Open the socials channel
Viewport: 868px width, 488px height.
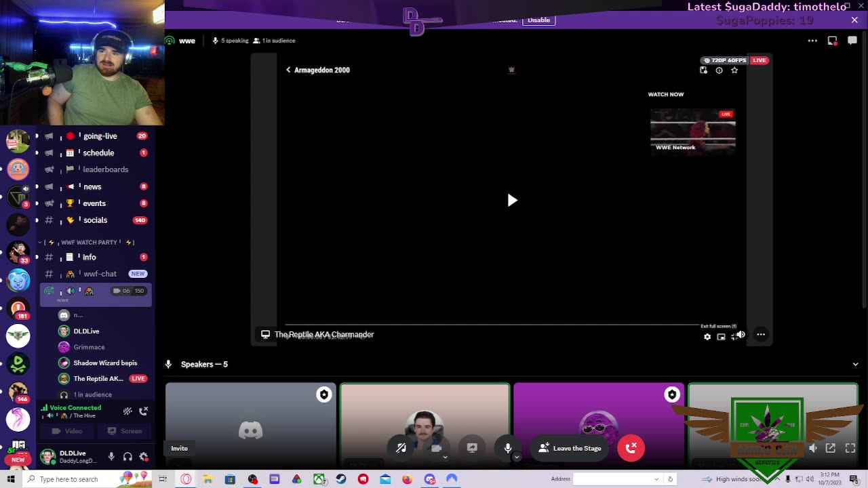[95, 220]
